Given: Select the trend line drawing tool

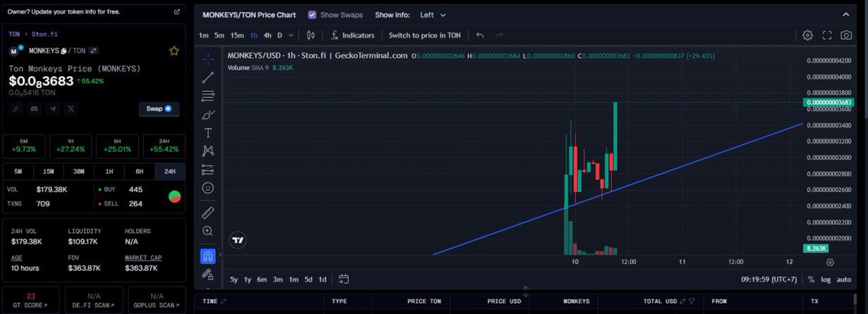Looking at the screenshot, I should tap(208, 77).
